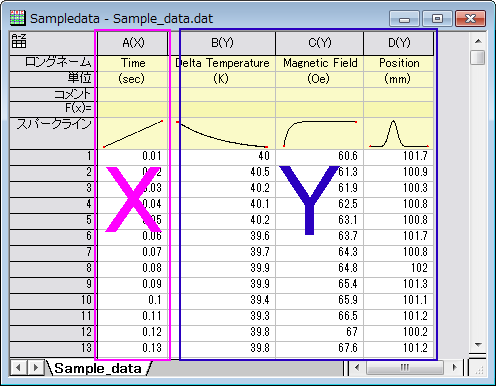Click cell with value 0.09
496x386 pixels.
[132, 284]
